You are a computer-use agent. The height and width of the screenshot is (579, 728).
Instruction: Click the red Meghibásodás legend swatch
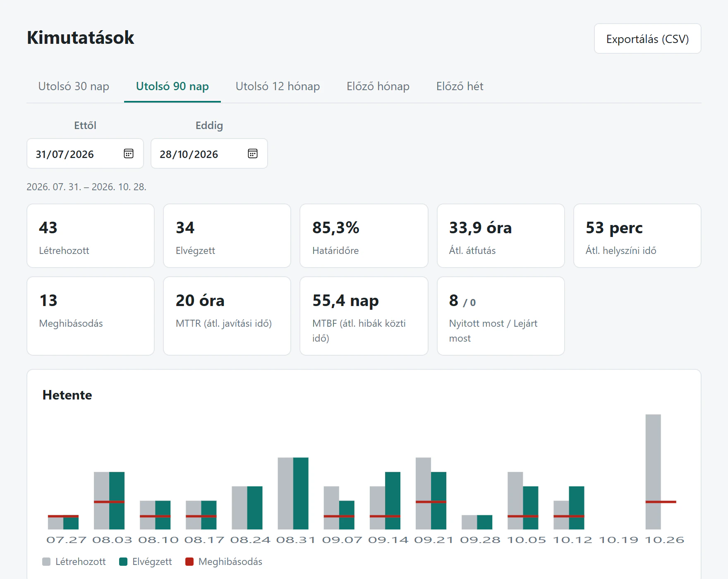coord(189,562)
